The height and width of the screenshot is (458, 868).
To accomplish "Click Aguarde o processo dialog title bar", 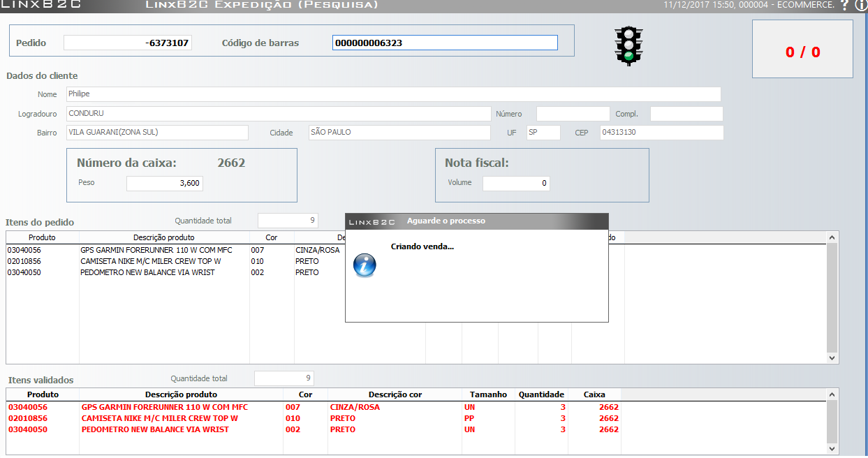I will point(477,221).
